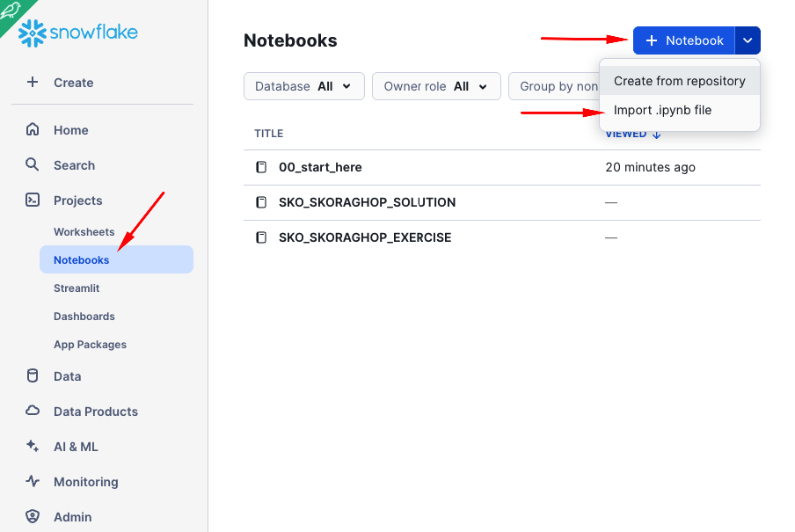The width and height of the screenshot is (795, 532).
Task: Click the AI & ML sparkle icon
Action: (33, 447)
